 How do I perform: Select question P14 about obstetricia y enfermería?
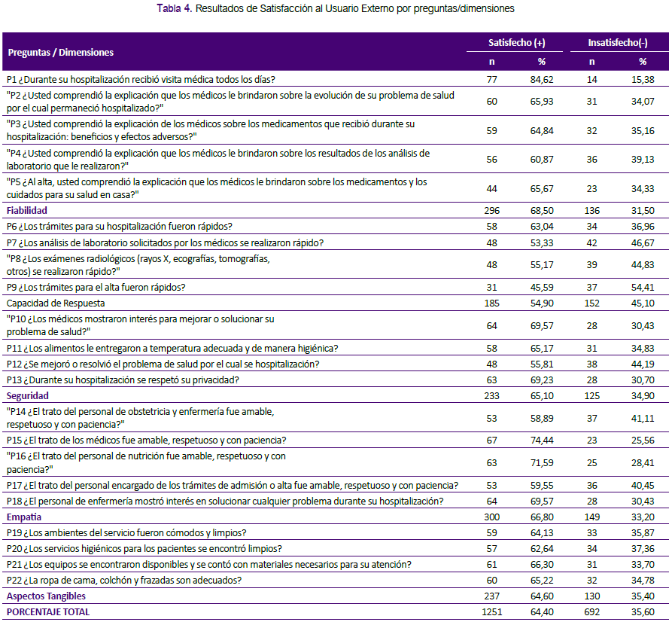[x=140, y=418]
